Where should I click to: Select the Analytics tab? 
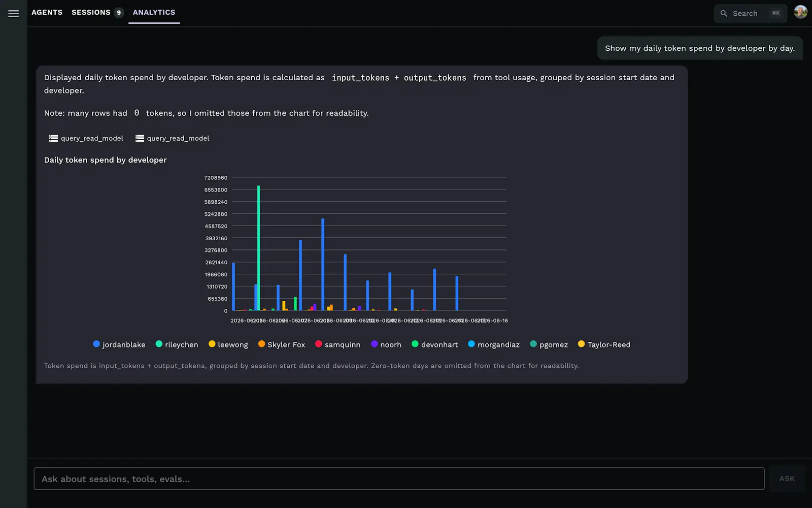click(154, 12)
